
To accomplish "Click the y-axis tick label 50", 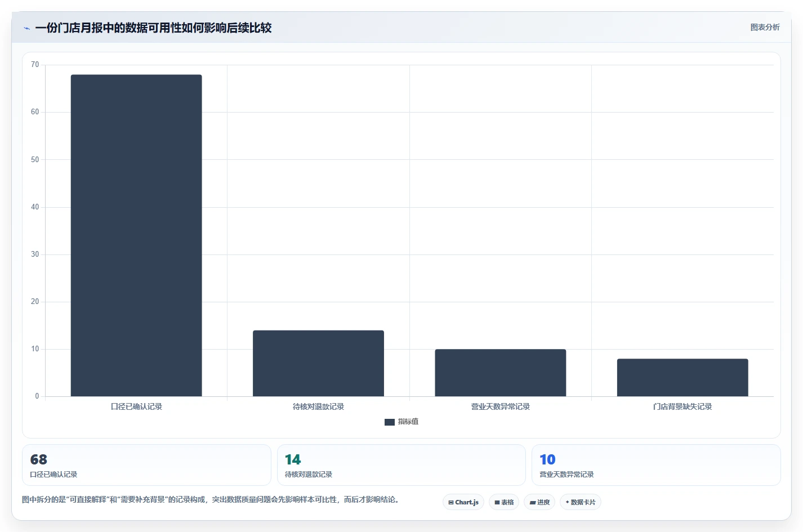I will (35, 160).
